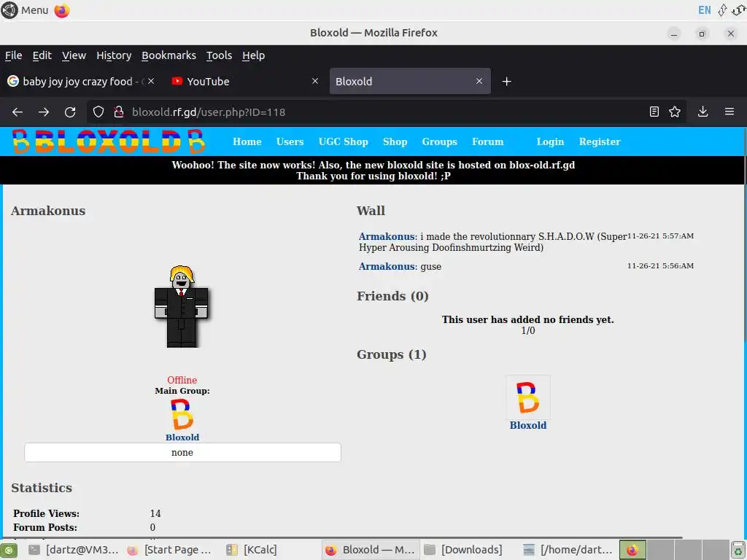Open the Firefox hamburger application menu
This screenshot has width=747, height=560.
729,112
